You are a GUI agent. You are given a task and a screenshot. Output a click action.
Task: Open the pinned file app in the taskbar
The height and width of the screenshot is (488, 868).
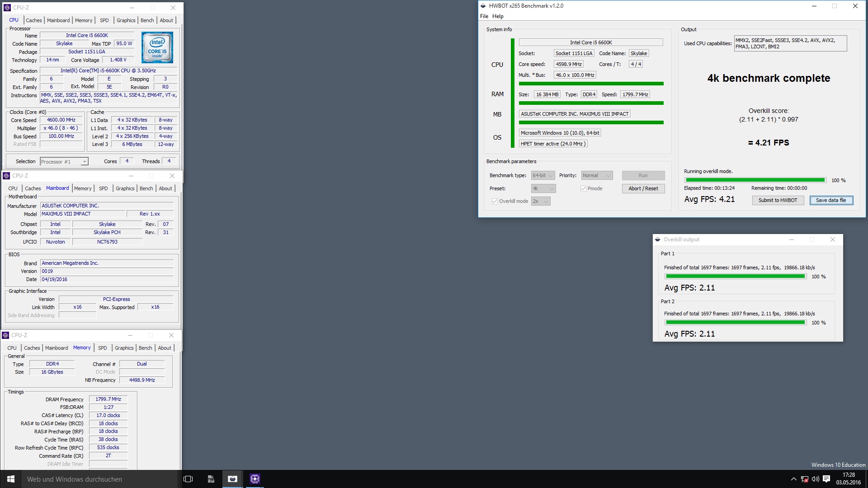211,479
